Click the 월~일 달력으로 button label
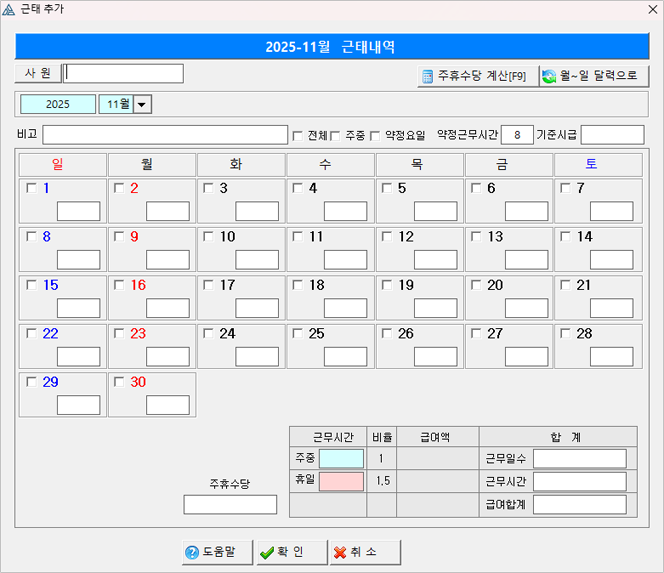Screen dimensions: 664x573 click(598, 76)
